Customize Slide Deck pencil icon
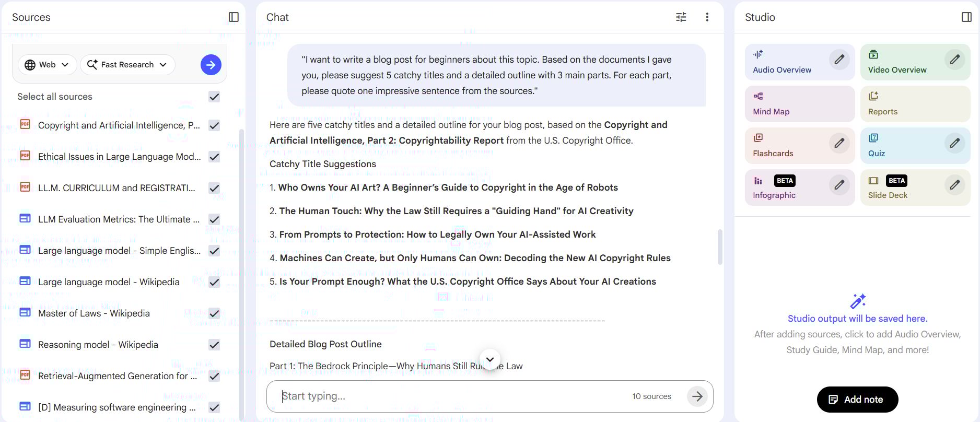 pyautogui.click(x=954, y=185)
